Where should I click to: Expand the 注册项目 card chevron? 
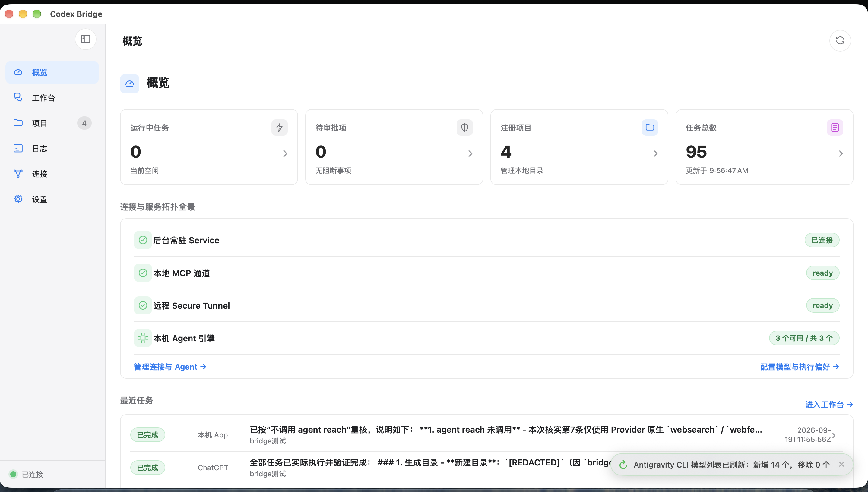click(655, 154)
